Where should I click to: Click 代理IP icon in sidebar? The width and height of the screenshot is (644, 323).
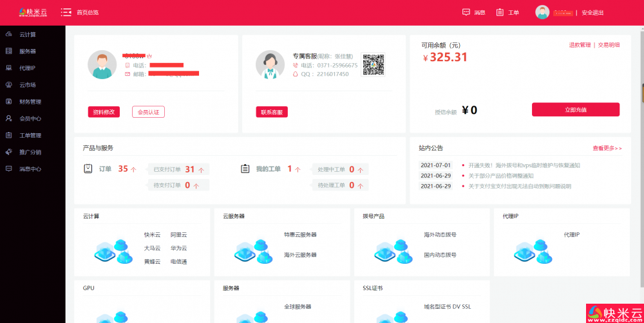pyautogui.click(x=8, y=68)
